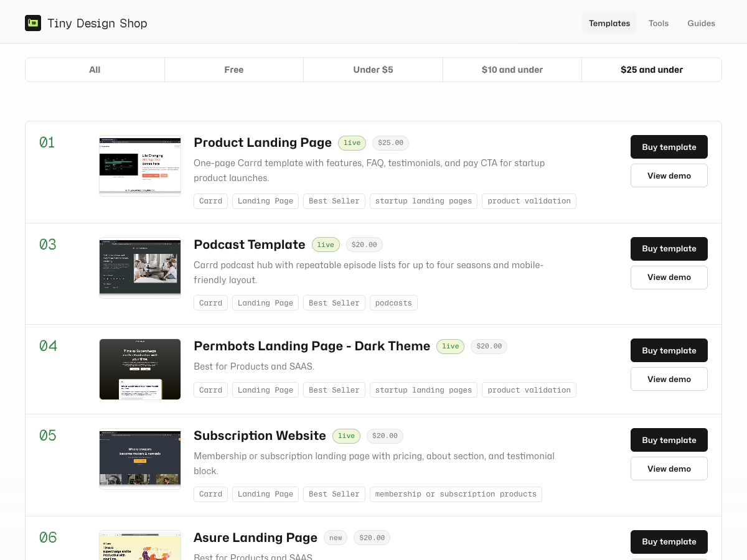Click the $20.00 price on Podcast Template
This screenshot has width=747, height=560.
tap(364, 245)
